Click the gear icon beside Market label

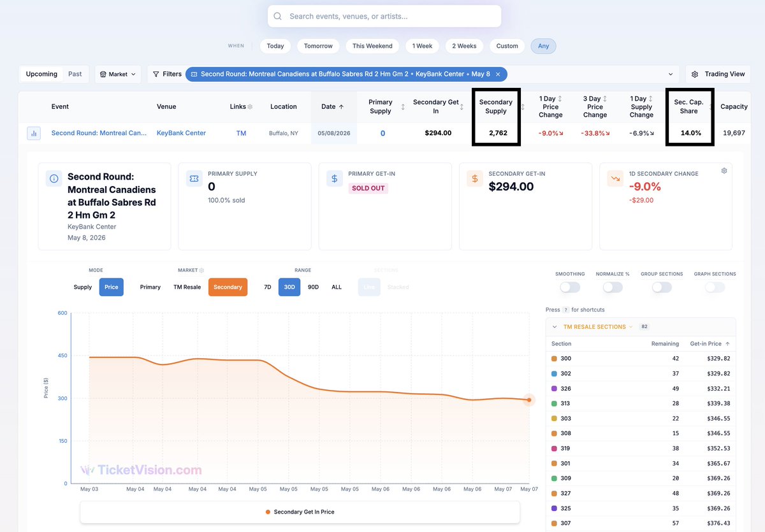click(x=201, y=270)
